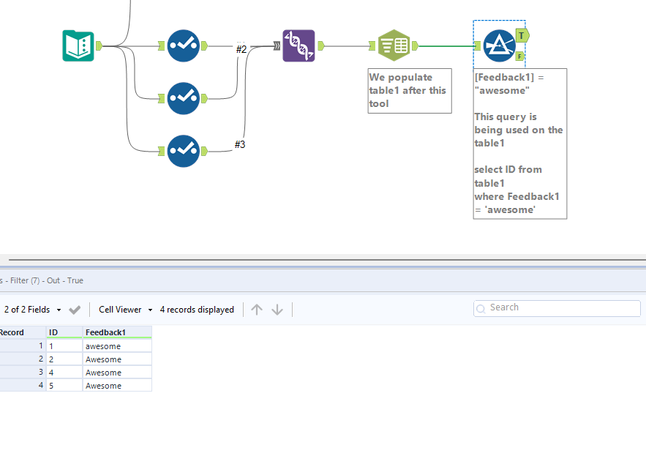Click the magnifier icon in Search box

coord(480,308)
